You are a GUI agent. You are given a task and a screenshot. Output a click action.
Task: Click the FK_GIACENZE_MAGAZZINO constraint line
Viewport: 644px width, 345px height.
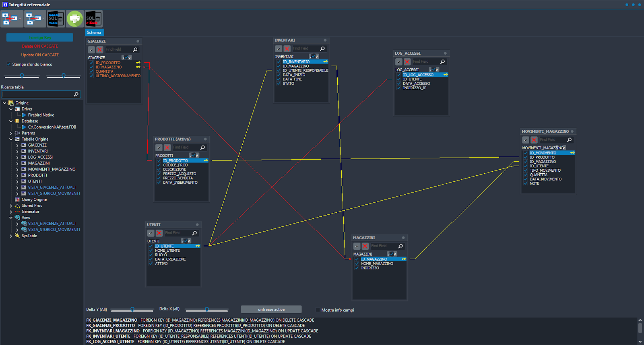[200, 320]
